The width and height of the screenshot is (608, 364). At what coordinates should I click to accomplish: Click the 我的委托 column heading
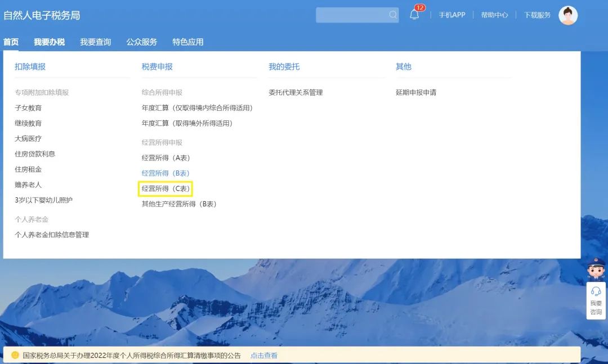[x=284, y=67]
